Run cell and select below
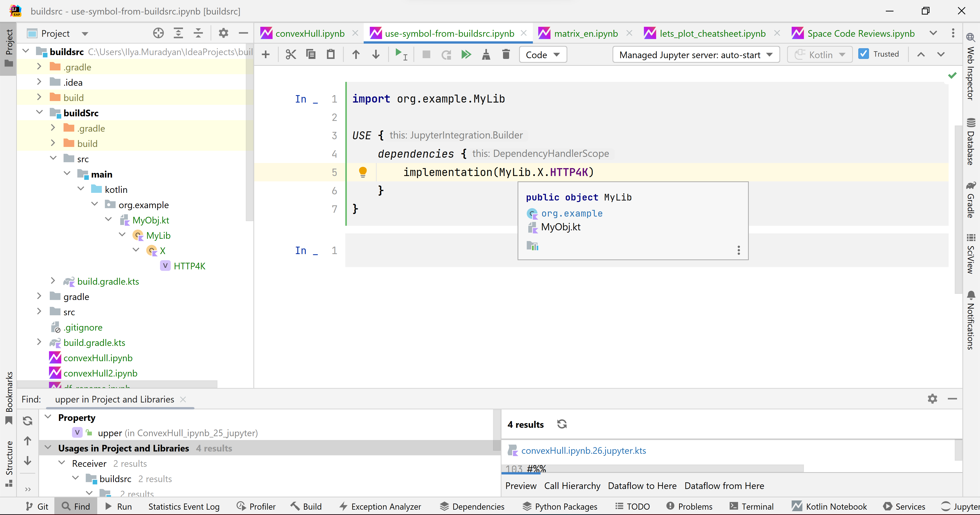The width and height of the screenshot is (980, 515). [401, 55]
